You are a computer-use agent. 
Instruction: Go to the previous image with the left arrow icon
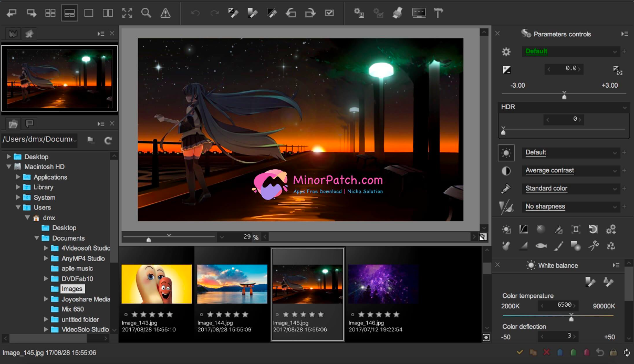(x=12, y=13)
